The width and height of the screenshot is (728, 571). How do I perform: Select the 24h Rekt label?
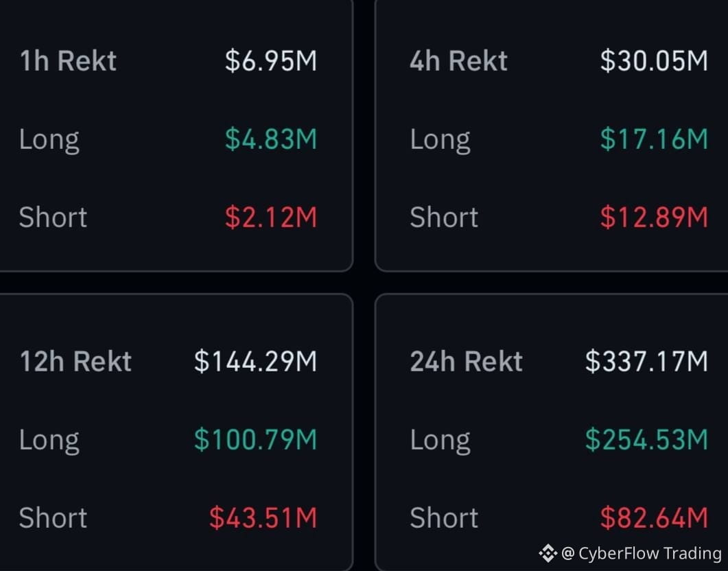466,361
